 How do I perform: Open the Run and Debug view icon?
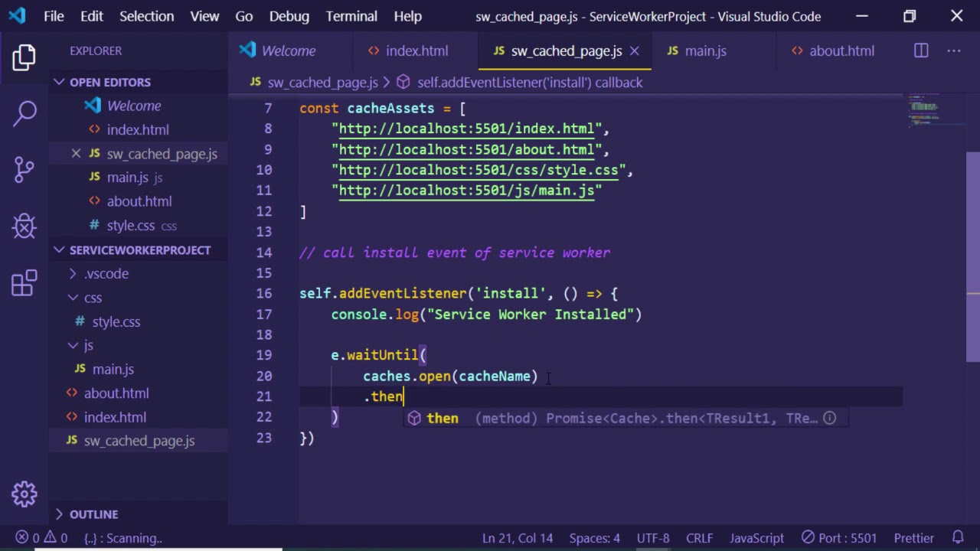[24, 226]
